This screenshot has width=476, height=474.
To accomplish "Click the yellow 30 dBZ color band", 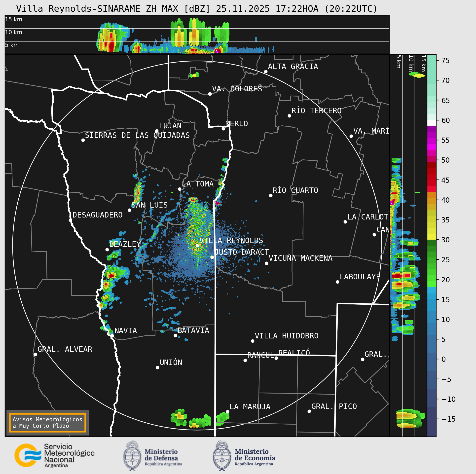I will pyautogui.click(x=432, y=237).
